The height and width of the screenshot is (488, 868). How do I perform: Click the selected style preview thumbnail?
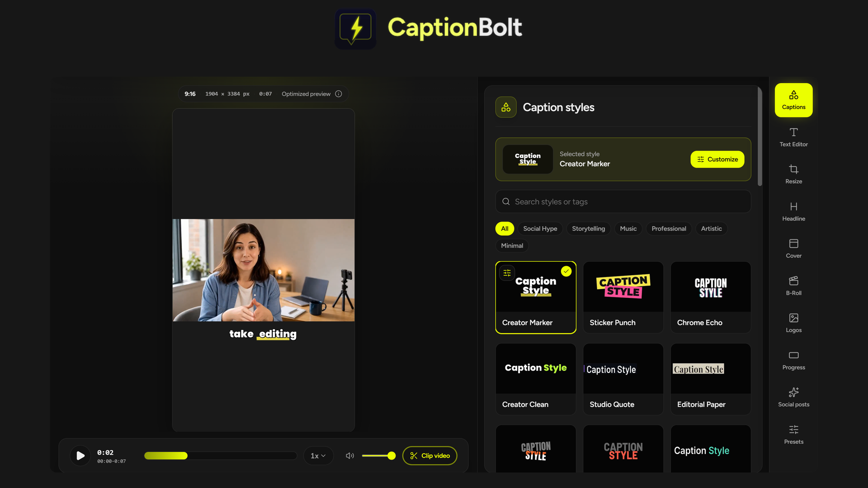click(x=528, y=159)
